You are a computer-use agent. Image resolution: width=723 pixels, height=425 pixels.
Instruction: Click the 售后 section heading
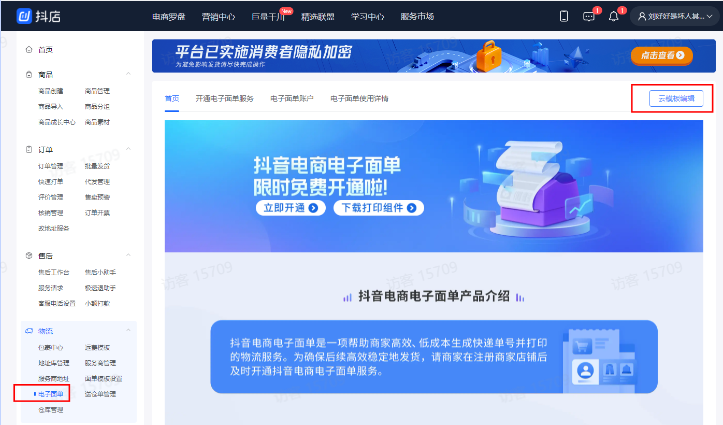[45, 256]
